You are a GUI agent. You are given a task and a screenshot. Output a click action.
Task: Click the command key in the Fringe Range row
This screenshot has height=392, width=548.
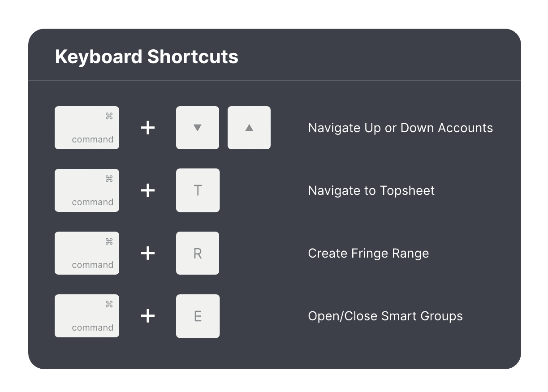pyautogui.click(x=87, y=253)
